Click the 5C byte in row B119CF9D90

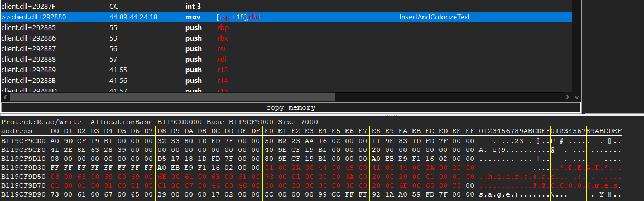click(x=269, y=194)
